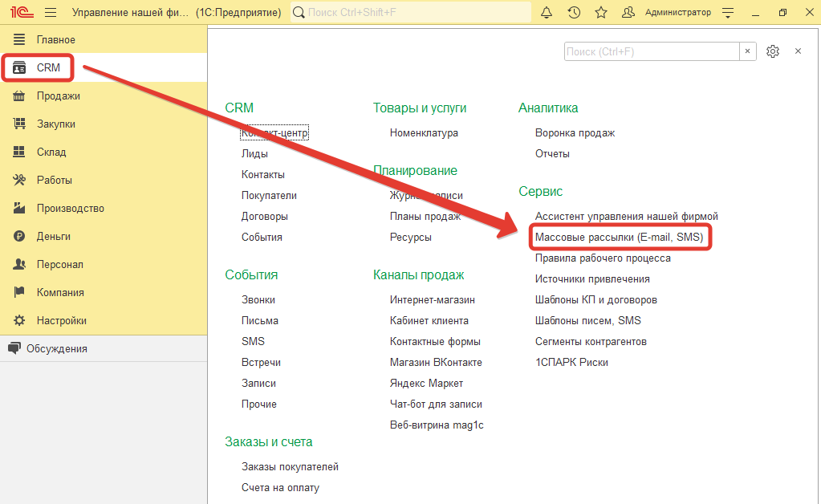The image size is (821, 504).
Task: Open the Склад section label
Action: tap(51, 152)
